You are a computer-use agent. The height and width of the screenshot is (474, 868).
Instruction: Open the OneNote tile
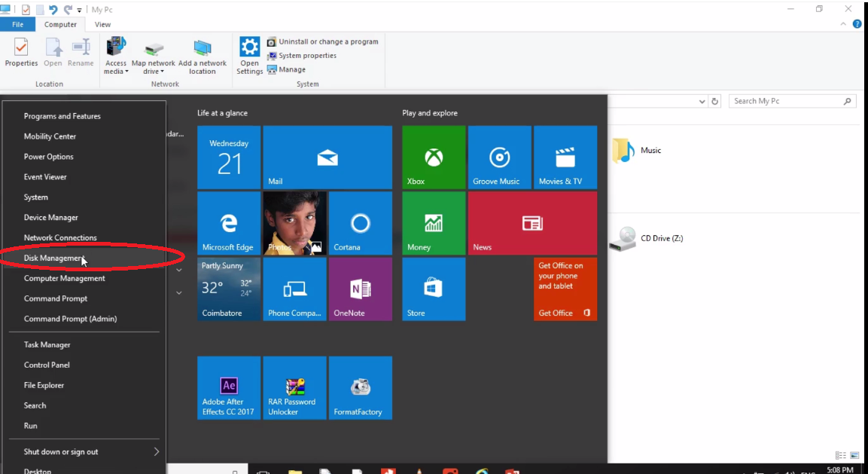click(360, 289)
